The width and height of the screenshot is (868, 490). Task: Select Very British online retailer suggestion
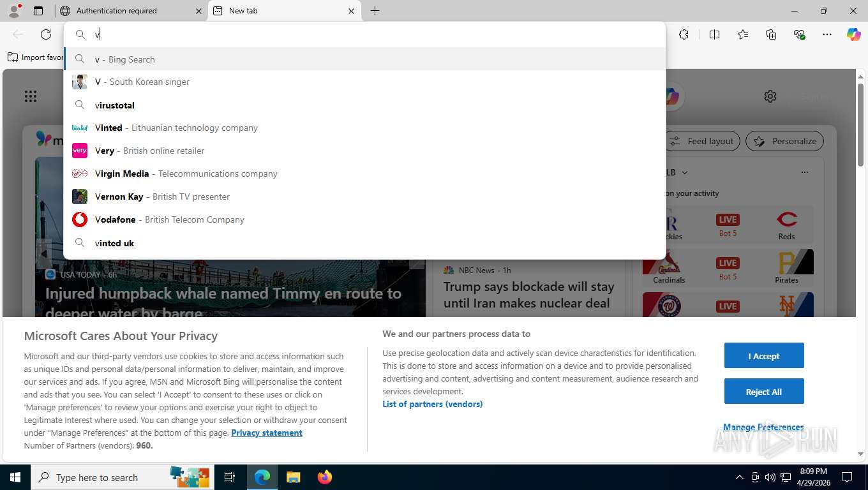point(364,151)
